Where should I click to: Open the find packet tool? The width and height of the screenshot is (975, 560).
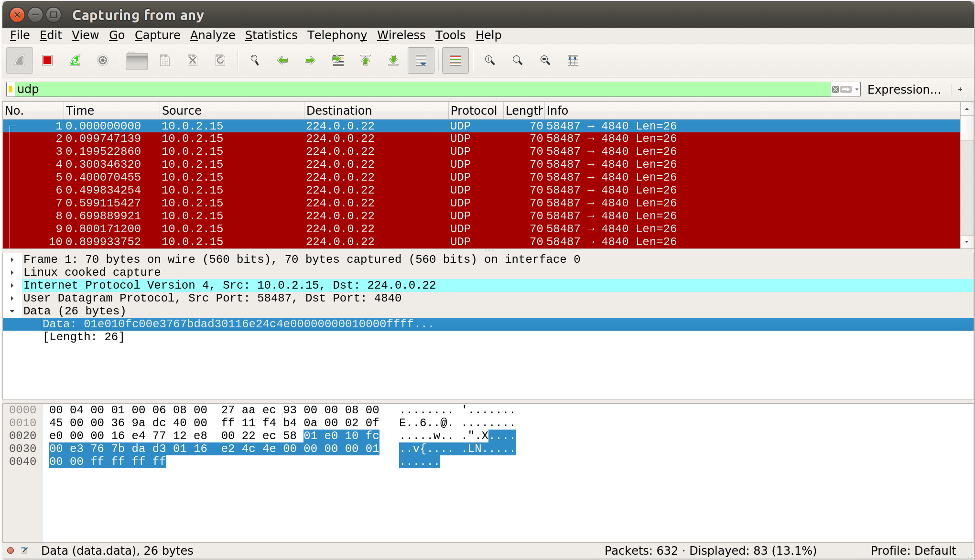(255, 60)
